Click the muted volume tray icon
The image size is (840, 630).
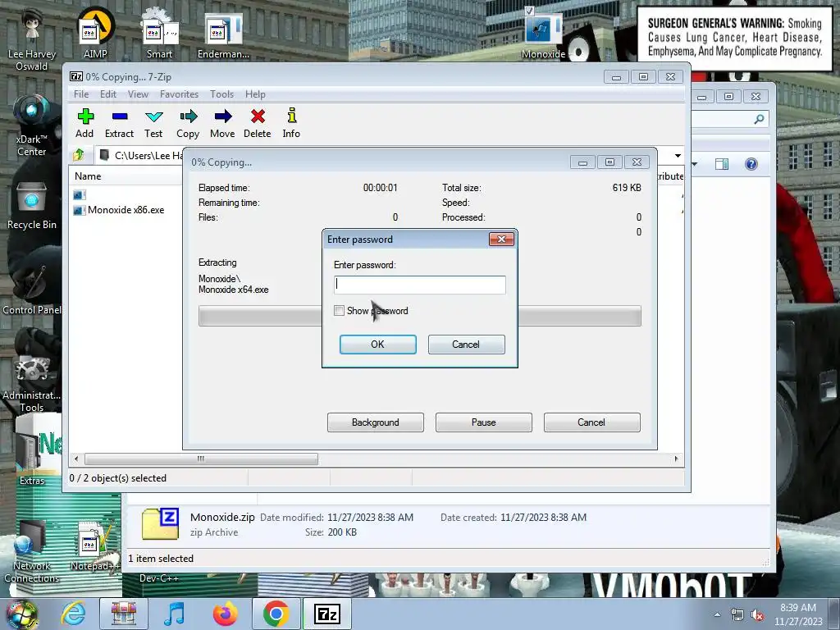pos(757,615)
